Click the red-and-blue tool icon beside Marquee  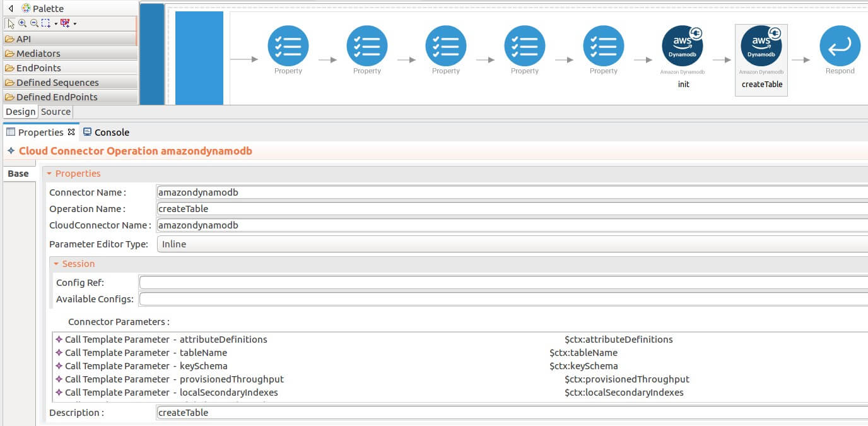point(65,23)
